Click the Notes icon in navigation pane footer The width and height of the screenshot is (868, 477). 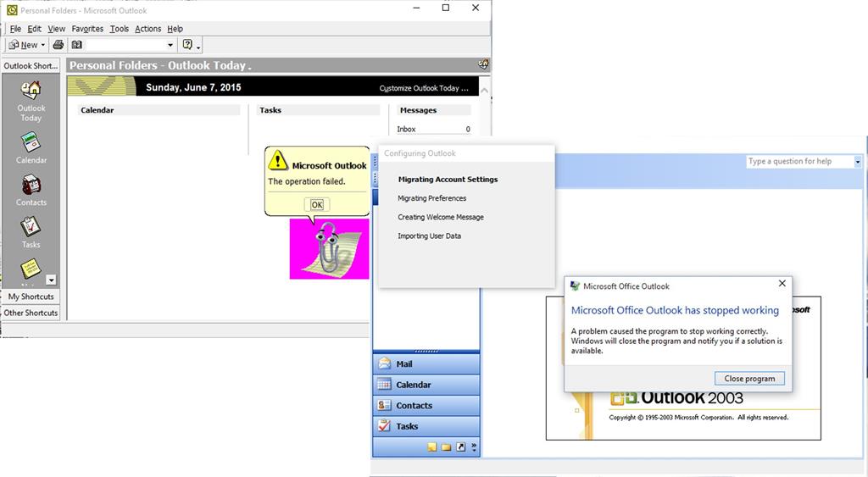tap(431, 447)
